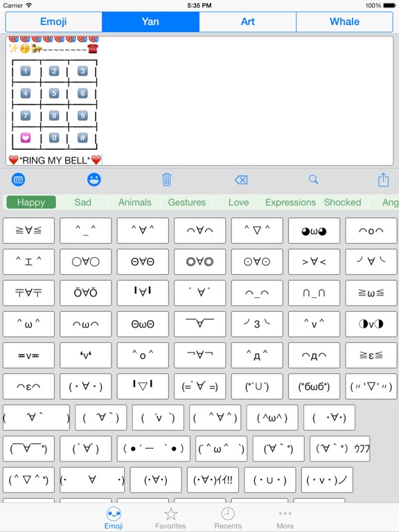
Task: Tap the pink heart key in keypad art
Action: [x=26, y=138]
